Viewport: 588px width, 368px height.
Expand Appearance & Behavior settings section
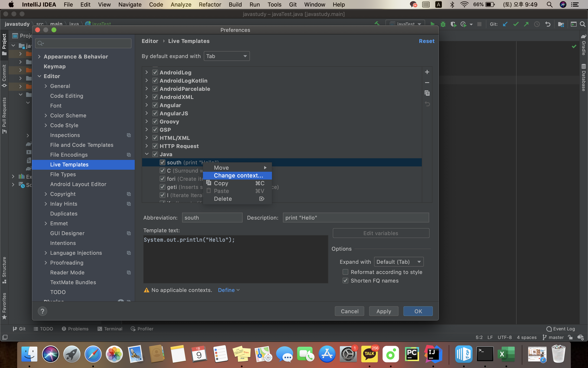pos(39,57)
